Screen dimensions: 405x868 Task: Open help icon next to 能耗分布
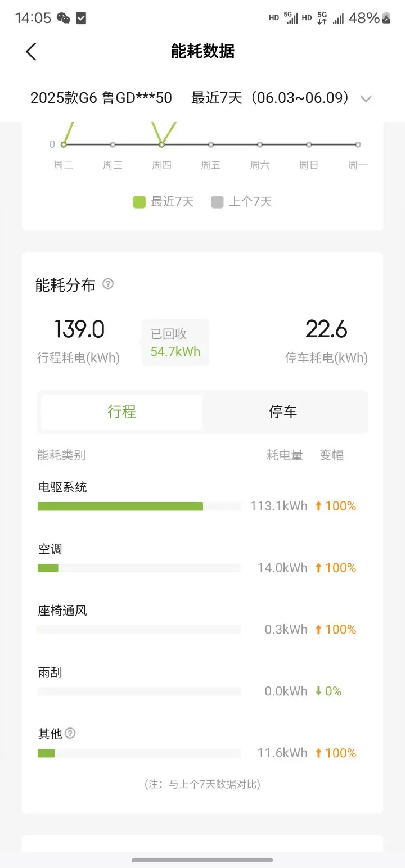pyautogui.click(x=108, y=284)
